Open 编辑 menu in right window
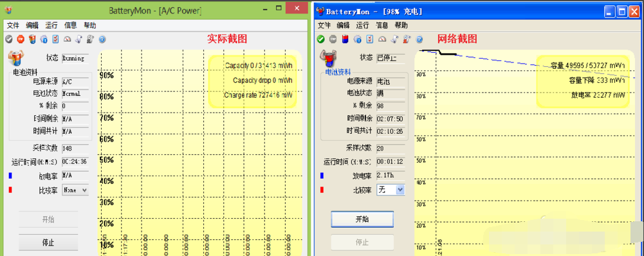The image size is (644, 256). (x=344, y=26)
